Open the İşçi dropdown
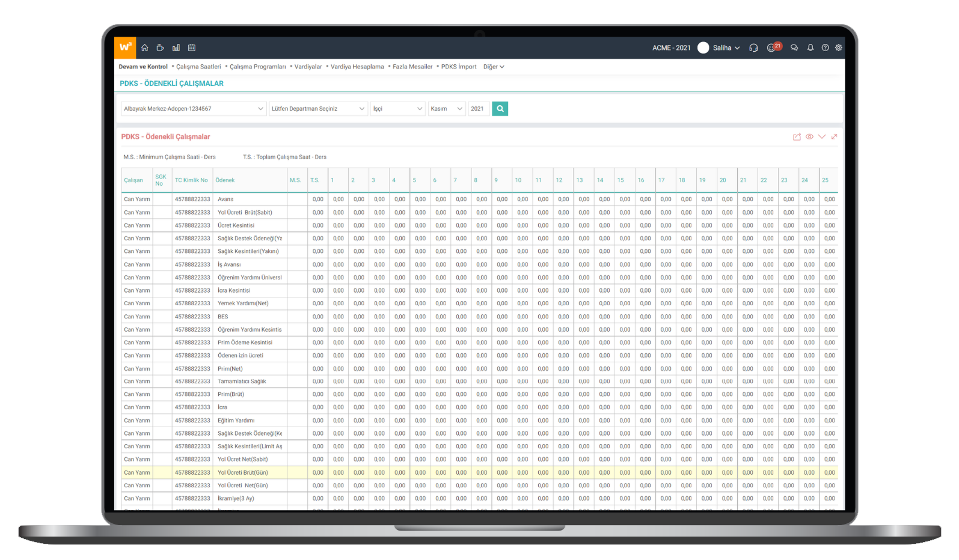959x560 pixels. pyautogui.click(x=397, y=109)
